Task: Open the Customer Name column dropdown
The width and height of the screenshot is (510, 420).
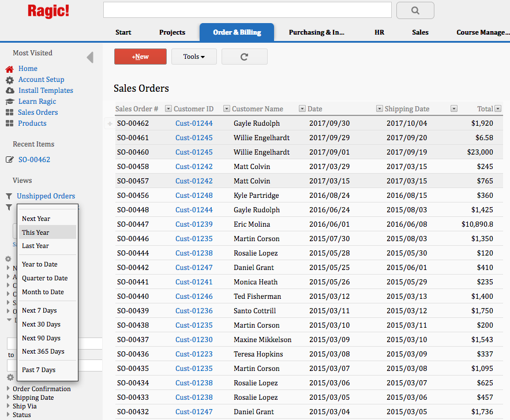Action: [302, 108]
